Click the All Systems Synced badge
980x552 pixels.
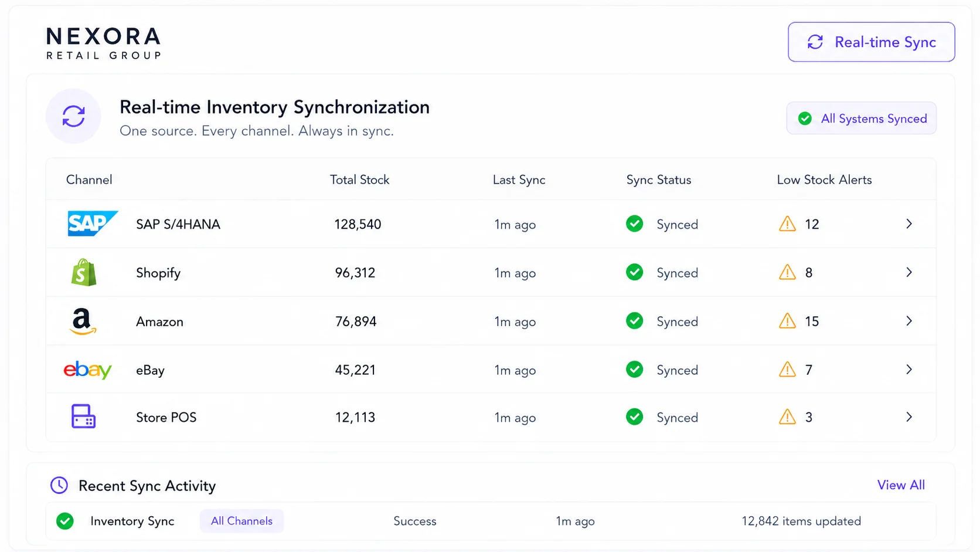pyautogui.click(x=862, y=118)
